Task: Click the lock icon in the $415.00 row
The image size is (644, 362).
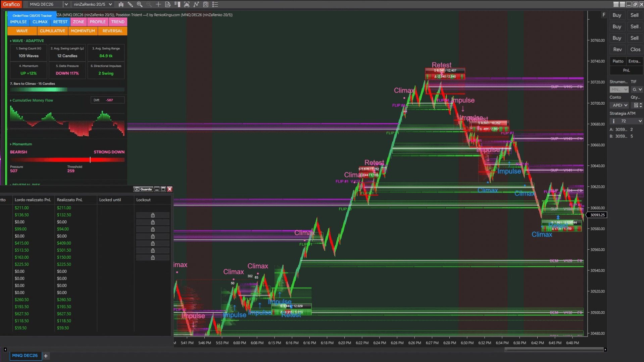Action: [x=153, y=243]
